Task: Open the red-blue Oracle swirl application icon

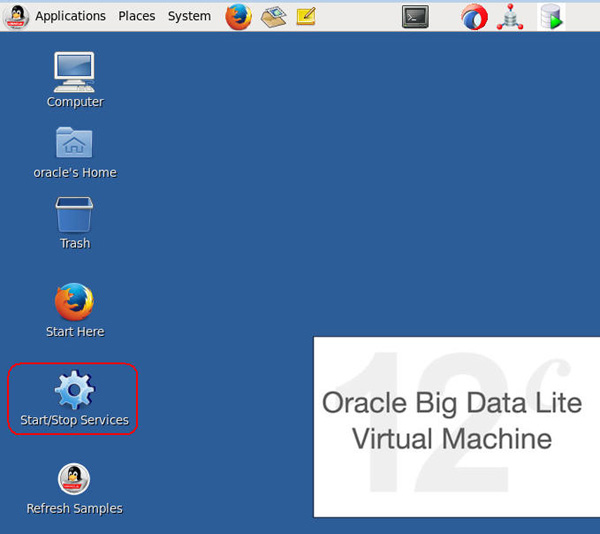Action: (x=474, y=17)
